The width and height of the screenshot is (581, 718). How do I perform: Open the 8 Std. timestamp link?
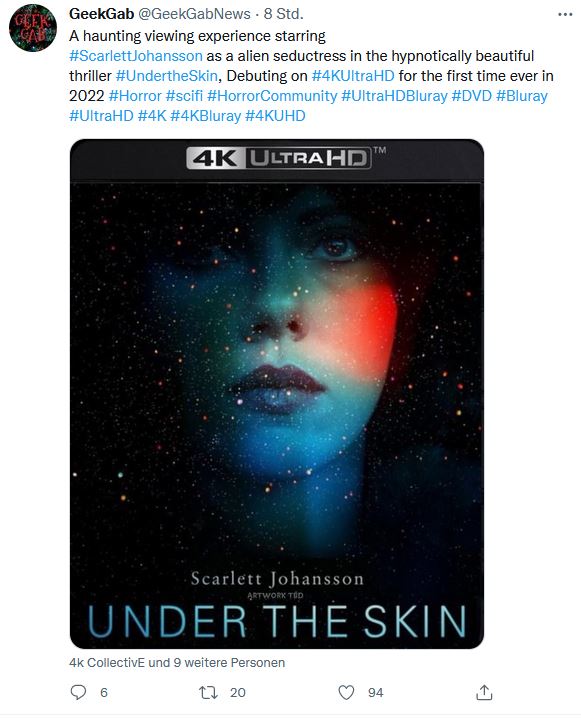[x=283, y=14]
